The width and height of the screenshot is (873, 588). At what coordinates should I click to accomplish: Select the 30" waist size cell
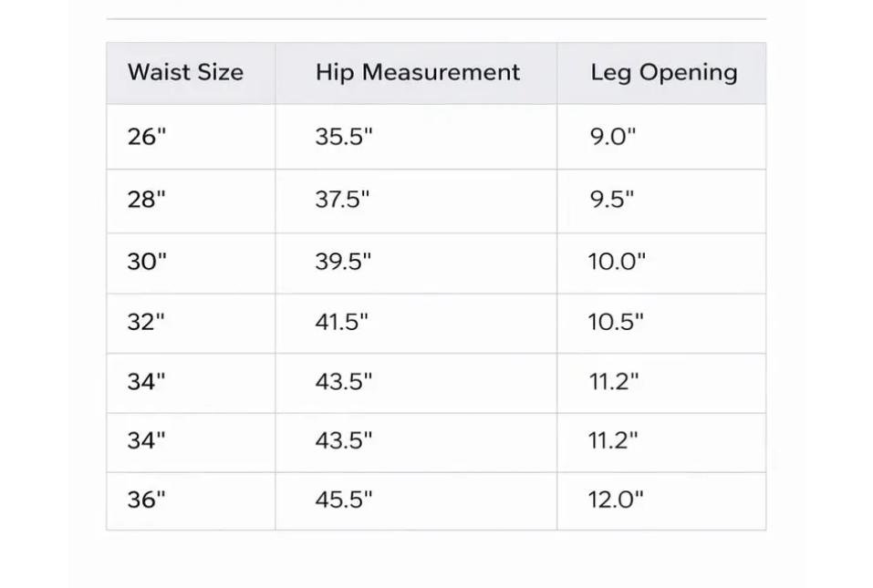(x=191, y=263)
